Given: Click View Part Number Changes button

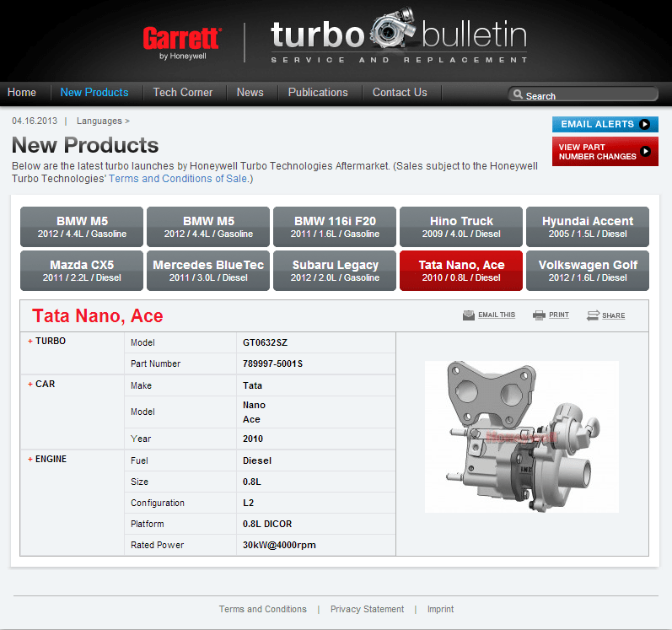Looking at the screenshot, I should click(x=605, y=151).
